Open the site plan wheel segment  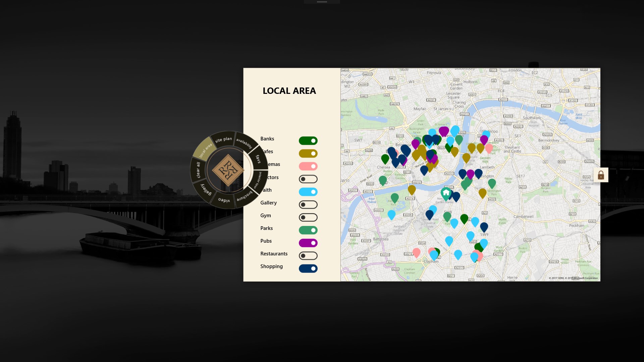click(223, 139)
